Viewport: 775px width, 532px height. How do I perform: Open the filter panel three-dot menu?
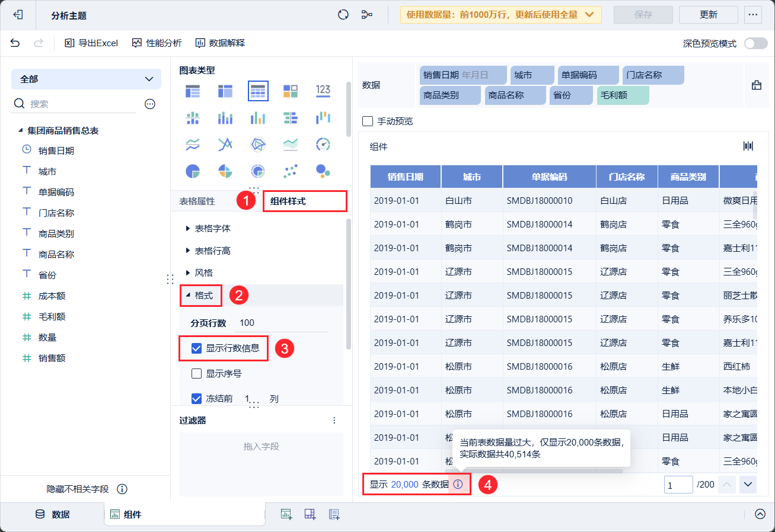click(x=334, y=420)
